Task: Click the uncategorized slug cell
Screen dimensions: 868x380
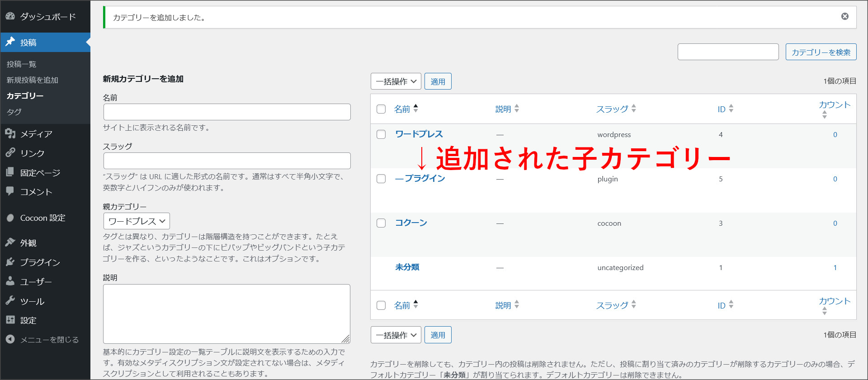Action: click(620, 268)
